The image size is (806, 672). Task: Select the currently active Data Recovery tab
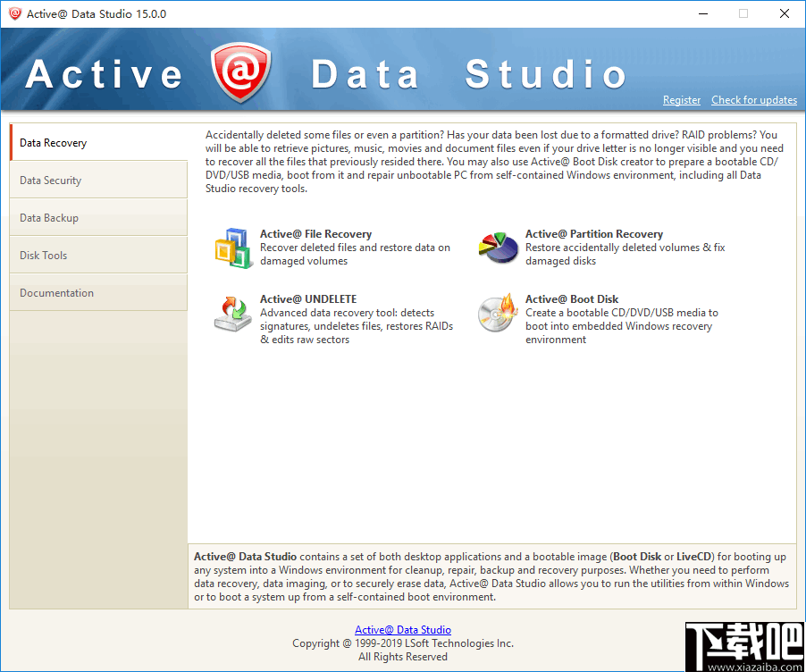52,142
